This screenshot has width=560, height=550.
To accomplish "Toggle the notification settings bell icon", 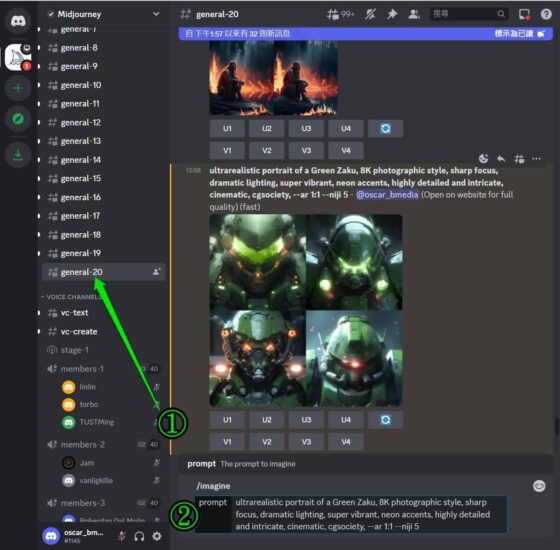I will pyautogui.click(x=370, y=14).
